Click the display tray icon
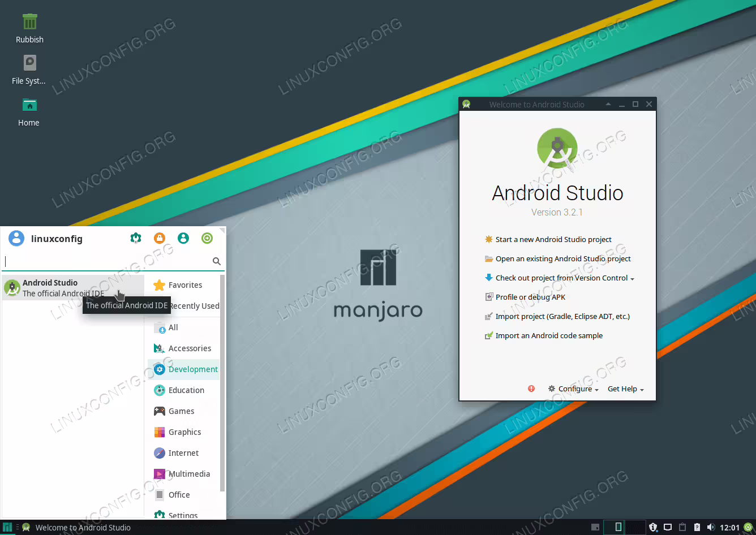Viewport: 756px width, 535px height. tap(668, 527)
